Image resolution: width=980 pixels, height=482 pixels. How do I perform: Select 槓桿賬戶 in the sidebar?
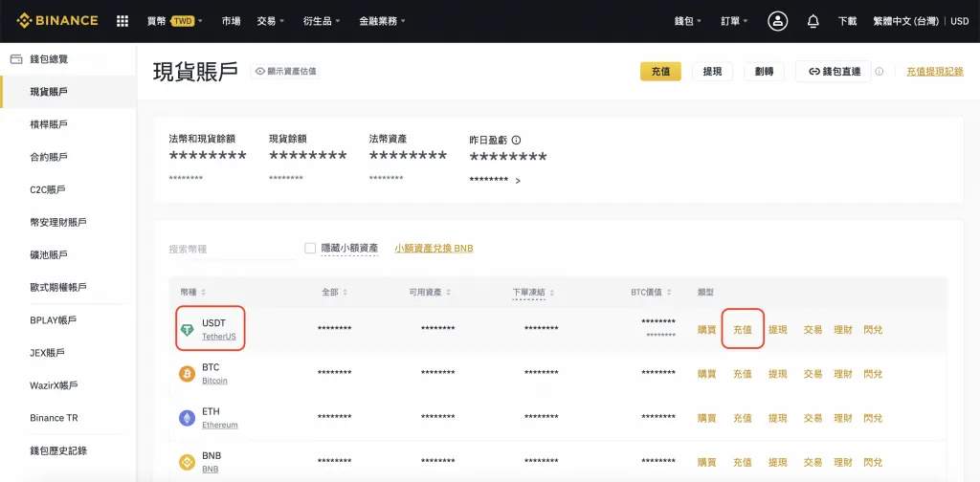pos(49,124)
